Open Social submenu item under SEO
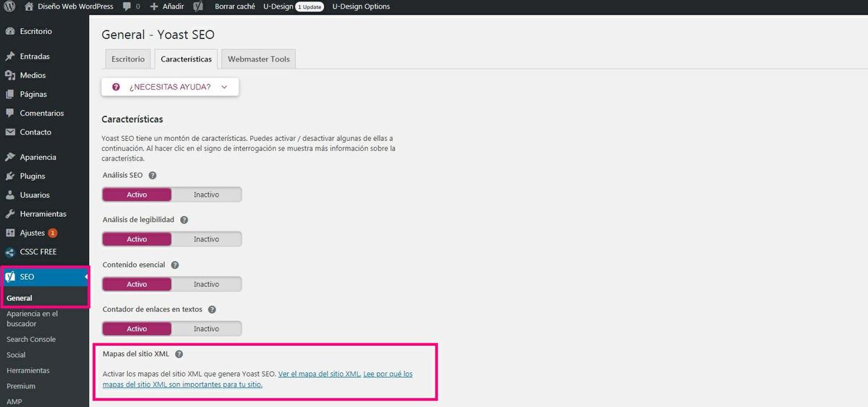 16,355
